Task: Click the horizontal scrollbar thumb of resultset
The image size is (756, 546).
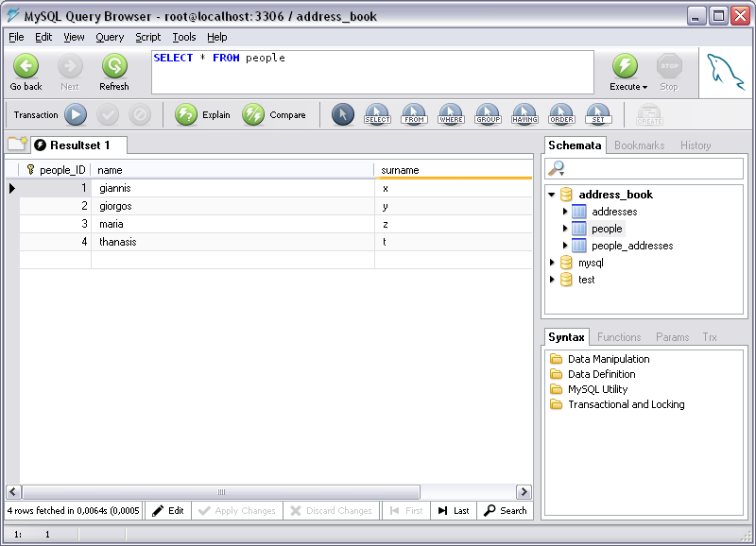Action: (221, 492)
